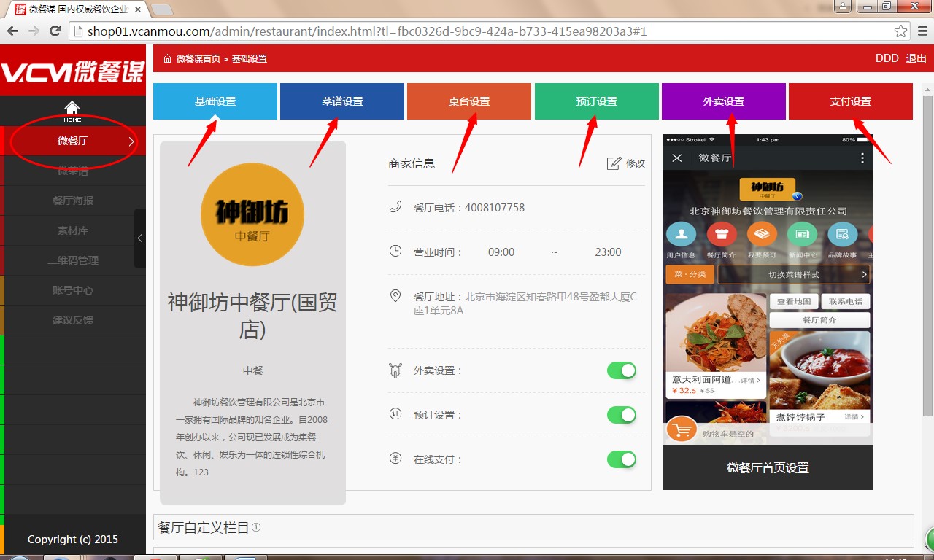Toggle the 外卖设置 switch

click(622, 370)
